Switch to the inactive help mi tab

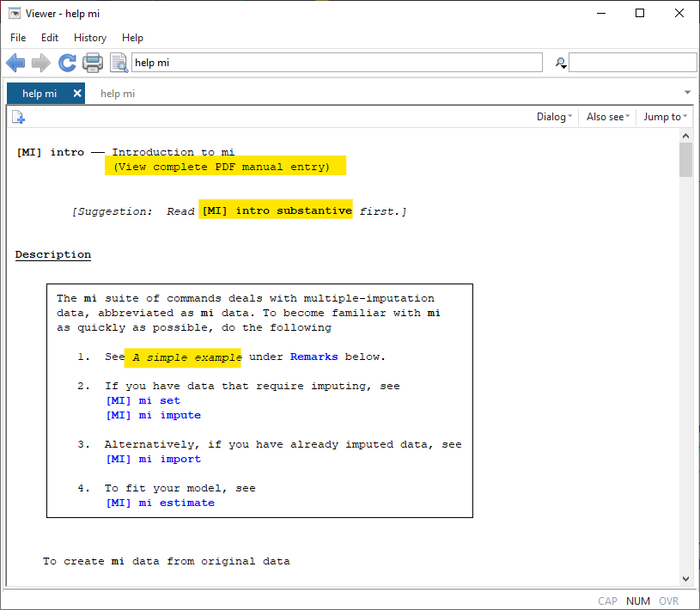click(118, 94)
